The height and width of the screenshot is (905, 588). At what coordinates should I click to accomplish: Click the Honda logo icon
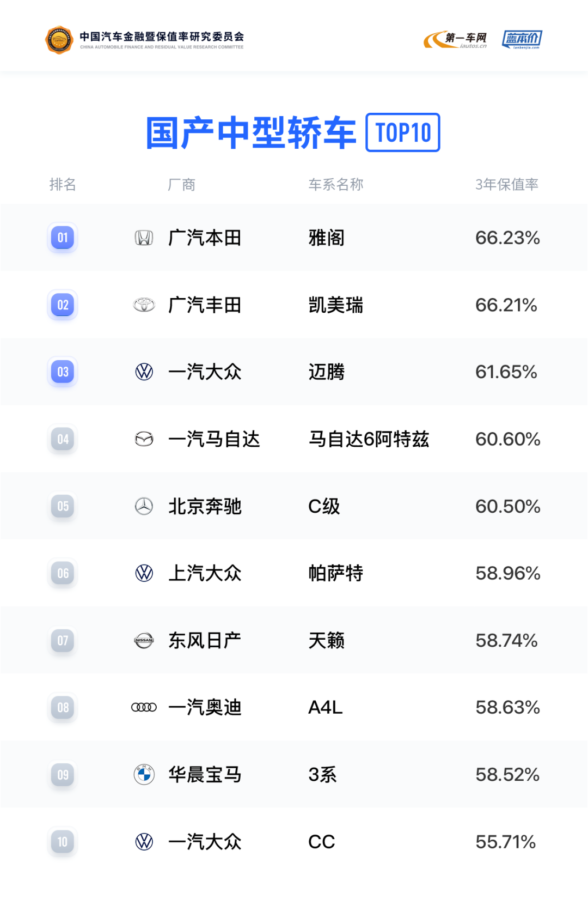tap(144, 238)
